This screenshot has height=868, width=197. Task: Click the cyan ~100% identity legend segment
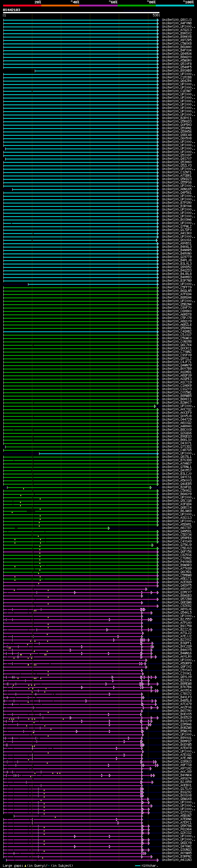pos(175,6)
